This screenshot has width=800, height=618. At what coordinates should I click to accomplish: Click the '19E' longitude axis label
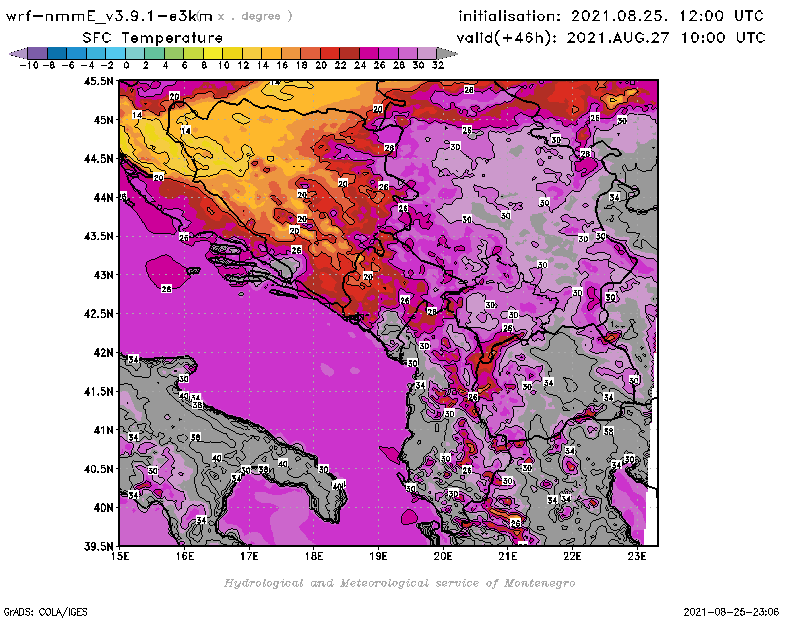pos(378,556)
